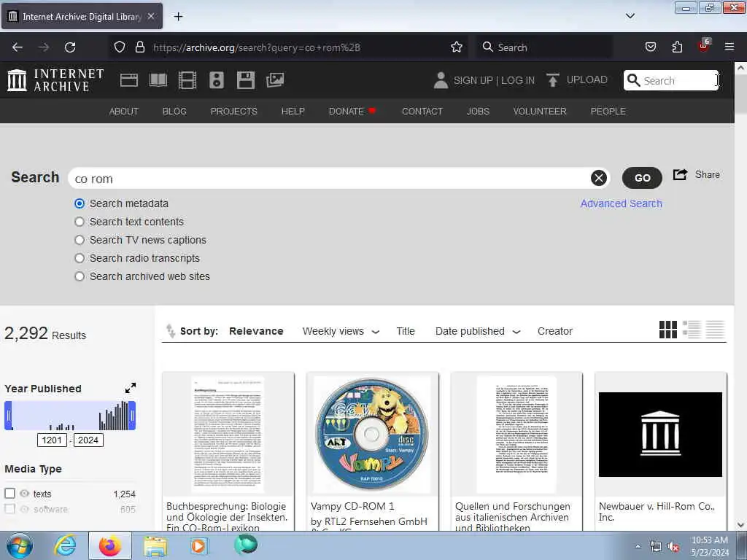The width and height of the screenshot is (747, 560).
Task: Open the Images icon
Action: tap(275, 80)
